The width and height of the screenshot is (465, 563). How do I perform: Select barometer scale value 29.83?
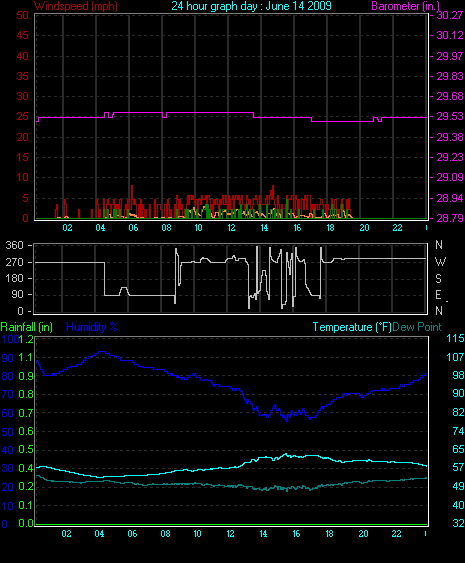point(450,76)
